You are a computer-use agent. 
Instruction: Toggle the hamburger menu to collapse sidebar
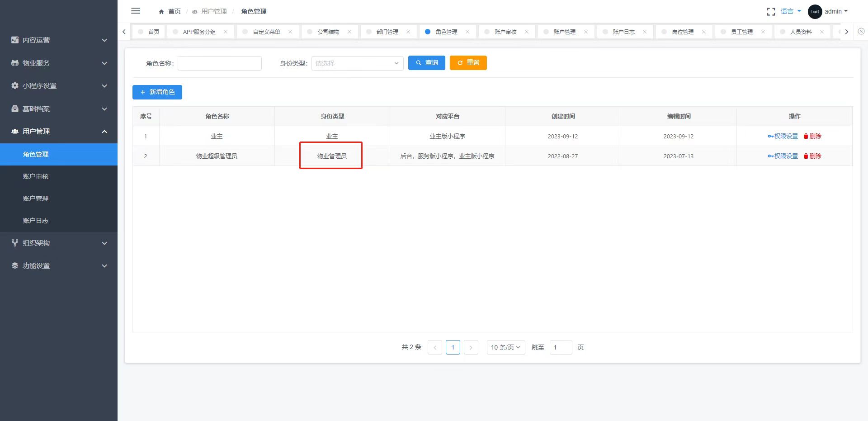[136, 11]
